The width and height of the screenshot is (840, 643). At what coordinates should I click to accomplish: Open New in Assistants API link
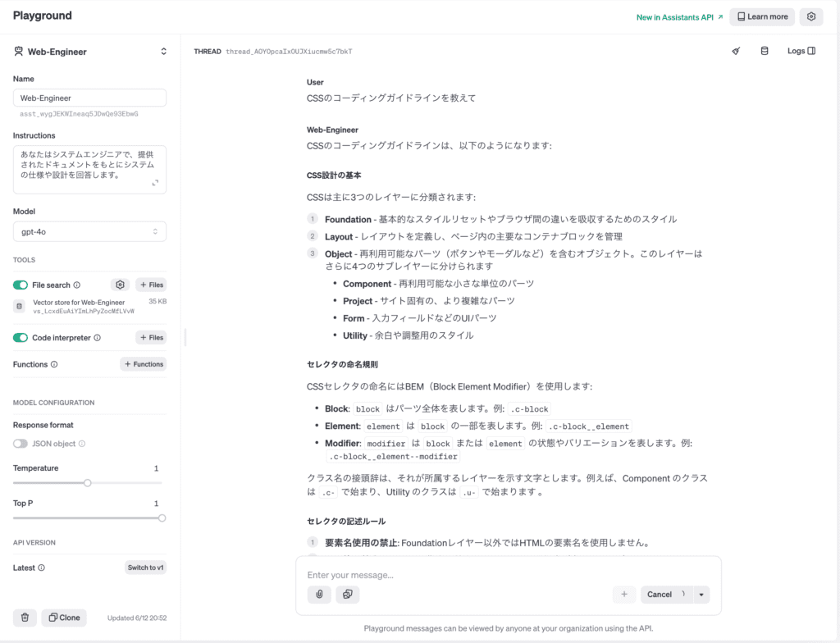pyautogui.click(x=679, y=16)
